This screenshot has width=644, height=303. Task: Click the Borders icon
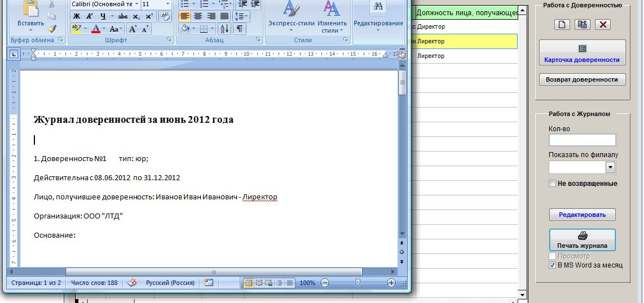[x=204, y=29]
